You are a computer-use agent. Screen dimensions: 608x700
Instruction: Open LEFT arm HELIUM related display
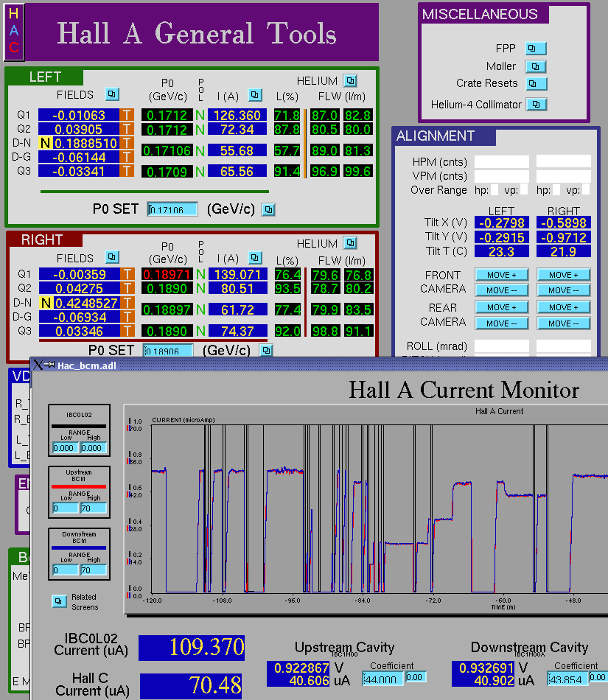point(350,81)
